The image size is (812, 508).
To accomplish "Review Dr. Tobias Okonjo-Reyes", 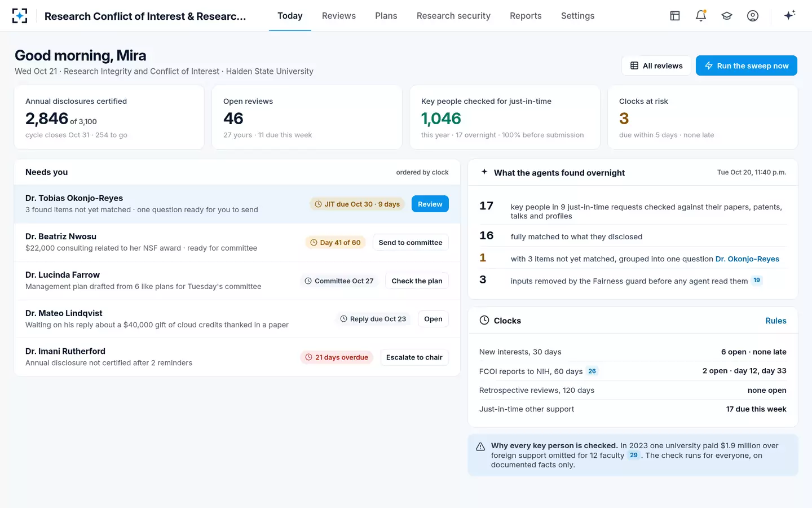I will (x=430, y=204).
